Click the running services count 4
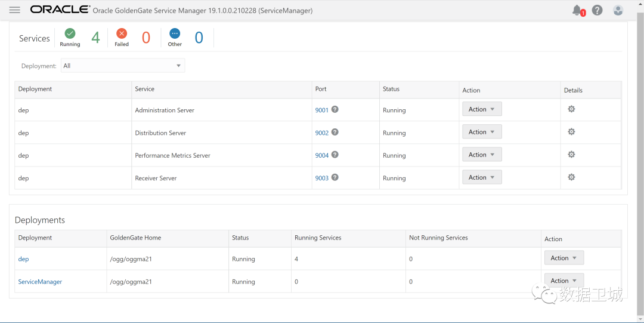Viewport: 644px width, 323px height. [95, 38]
